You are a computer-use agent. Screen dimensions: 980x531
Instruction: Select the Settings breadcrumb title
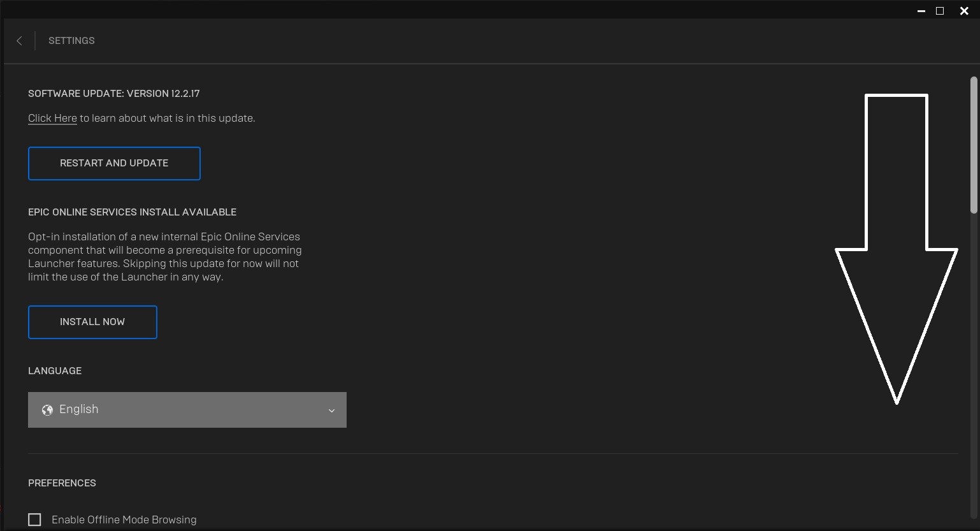click(71, 40)
